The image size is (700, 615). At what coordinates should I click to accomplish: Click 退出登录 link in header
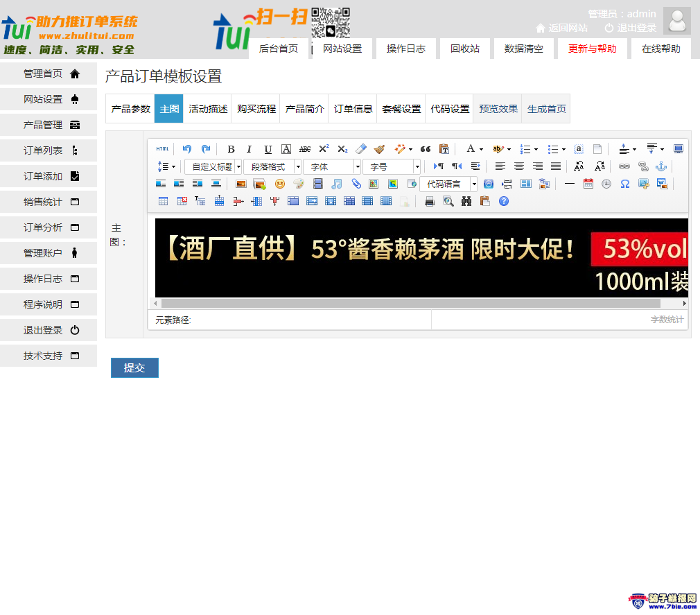click(x=631, y=28)
